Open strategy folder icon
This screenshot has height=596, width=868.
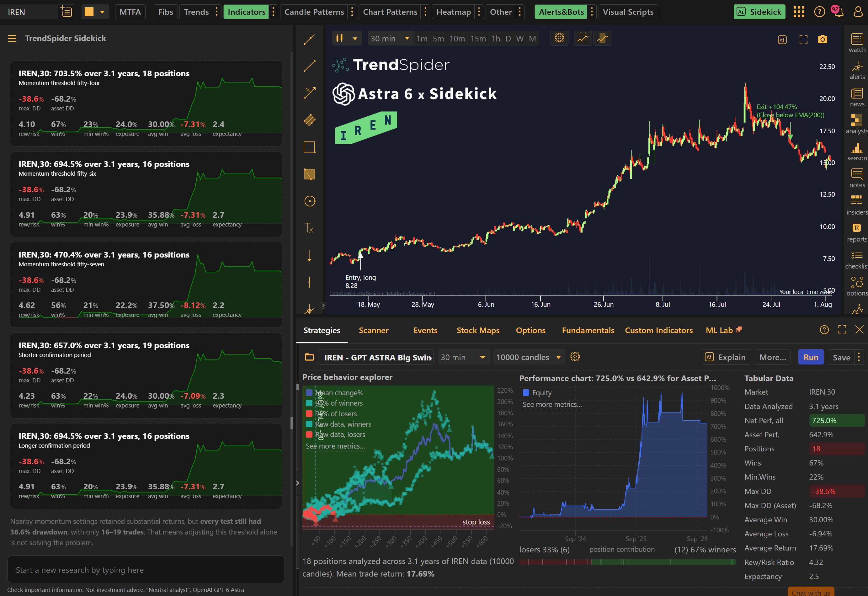(309, 357)
